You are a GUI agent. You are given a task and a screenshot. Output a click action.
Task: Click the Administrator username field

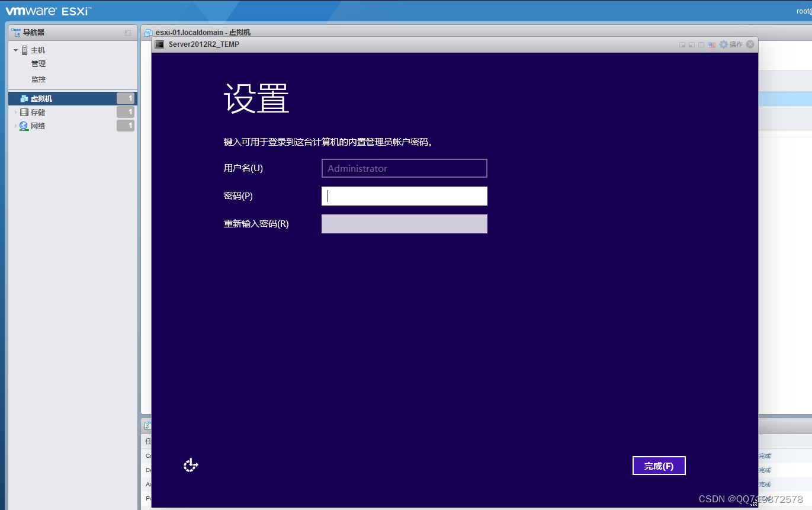tap(405, 168)
